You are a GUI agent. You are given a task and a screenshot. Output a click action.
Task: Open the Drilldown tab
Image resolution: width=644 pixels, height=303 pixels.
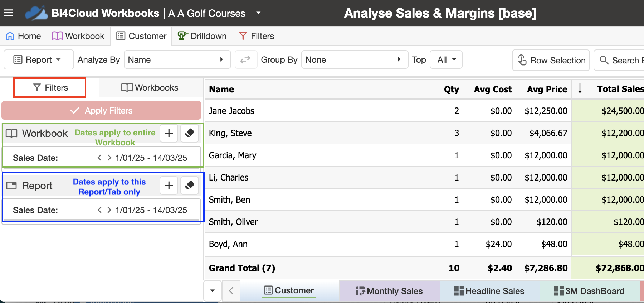202,36
